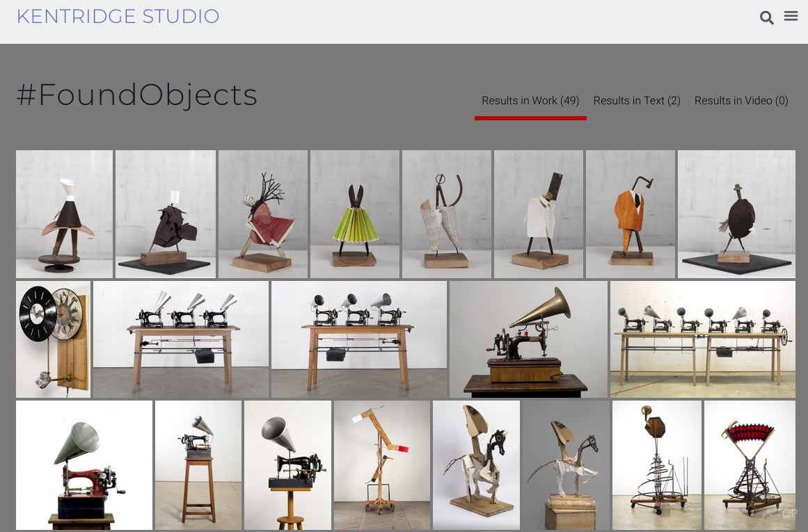Open figure with white cone head thumbnail
Image resolution: width=808 pixels, height=532 pixels.
[65, 214]
